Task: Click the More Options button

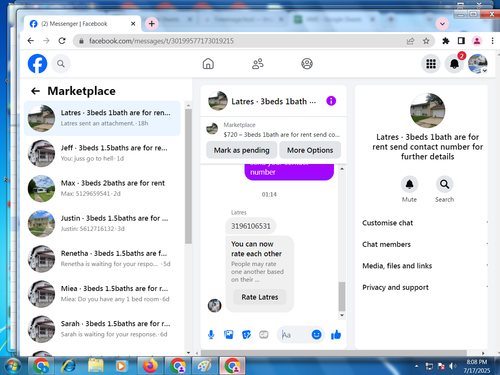Action: click(310, 150)
